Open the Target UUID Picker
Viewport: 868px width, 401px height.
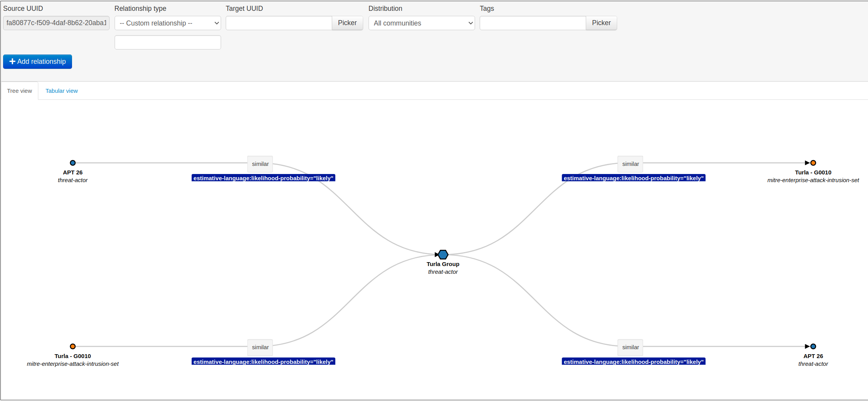(x=347, y=23)
